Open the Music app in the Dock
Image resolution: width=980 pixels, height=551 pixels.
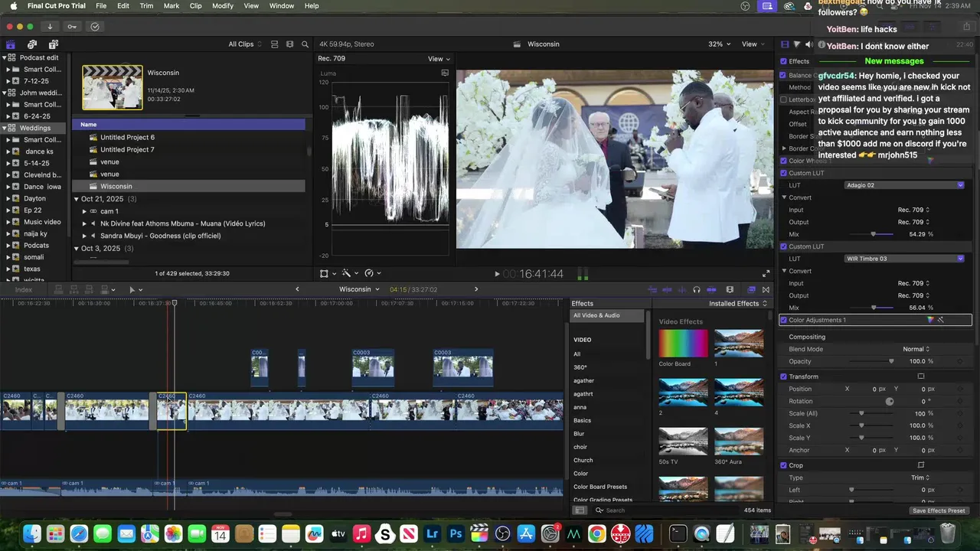[x=362, y=533]
